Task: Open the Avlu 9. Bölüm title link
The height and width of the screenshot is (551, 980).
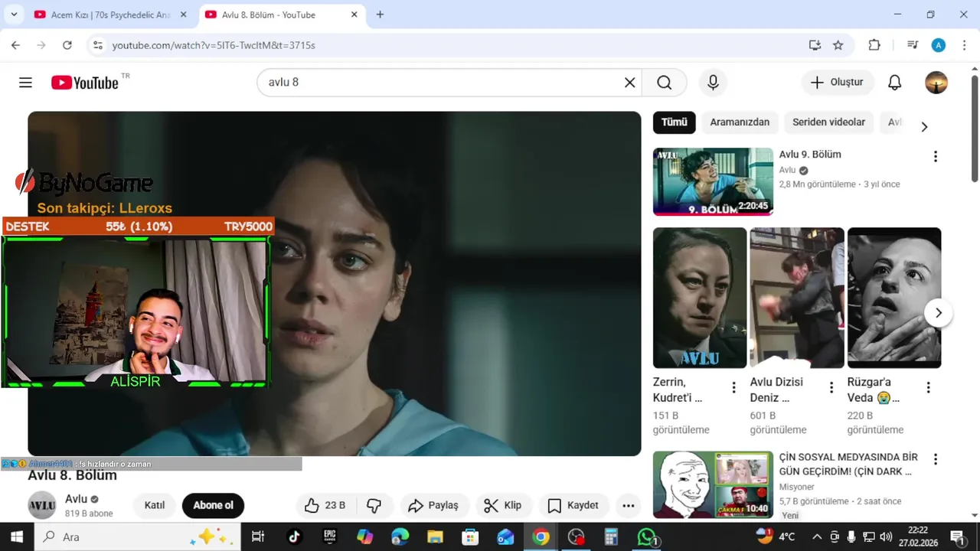Action: tap(810, 155)
